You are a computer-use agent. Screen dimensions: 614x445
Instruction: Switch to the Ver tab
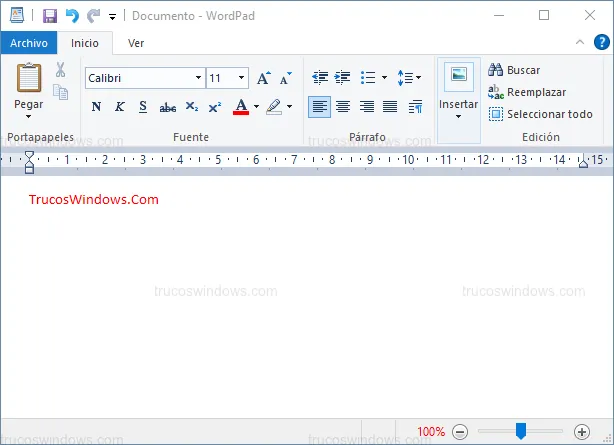click(136, 43)
